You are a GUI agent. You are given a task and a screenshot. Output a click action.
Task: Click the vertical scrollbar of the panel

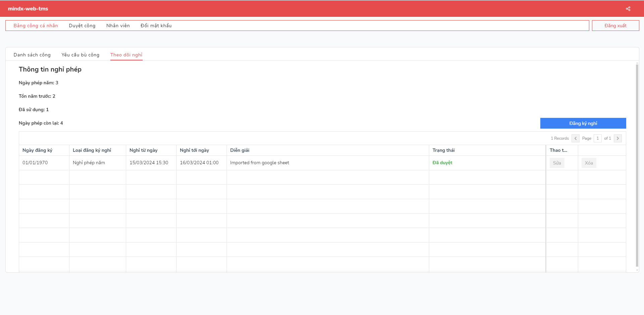[x=637, y=165]
